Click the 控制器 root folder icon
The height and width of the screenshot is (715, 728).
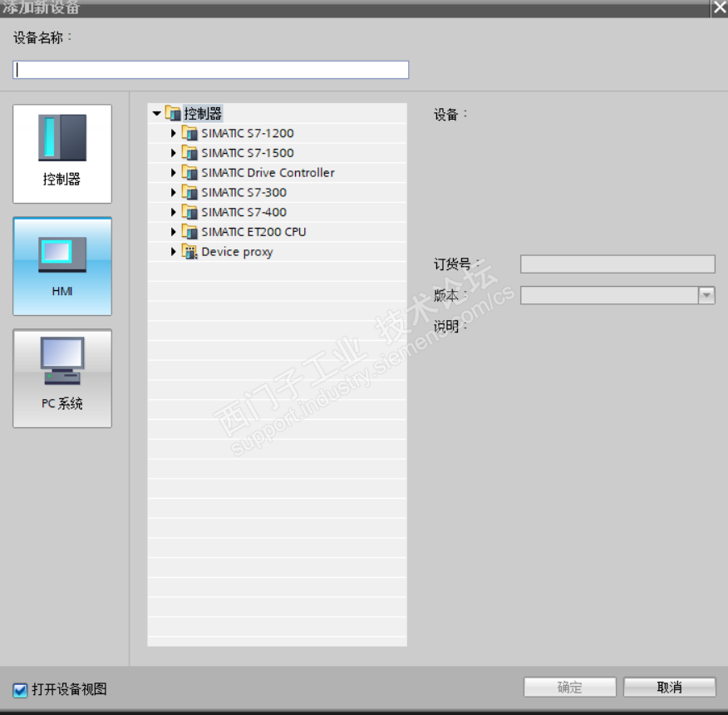[173, 113]
